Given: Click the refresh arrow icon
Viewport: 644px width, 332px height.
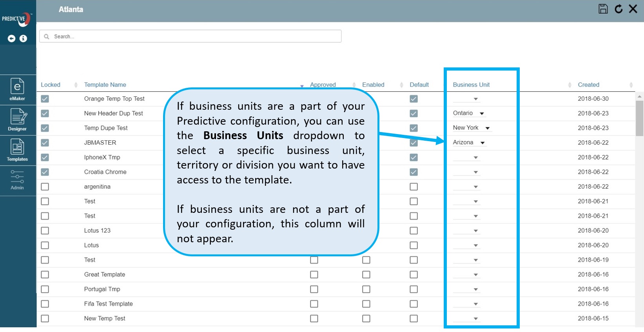Looking at the screenshot, I should [x=619, y=9].
